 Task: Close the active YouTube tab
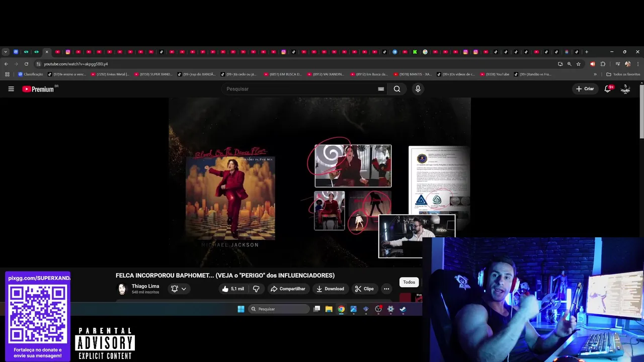coord(47,52)
